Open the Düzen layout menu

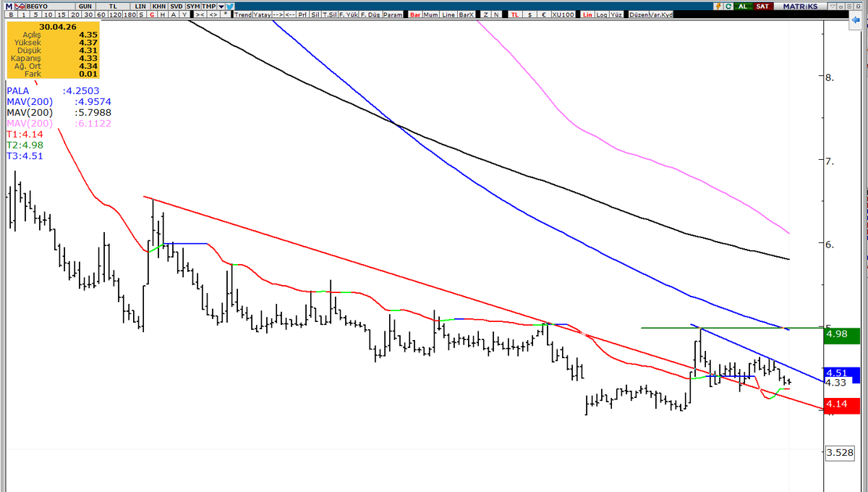click(639, 14)
